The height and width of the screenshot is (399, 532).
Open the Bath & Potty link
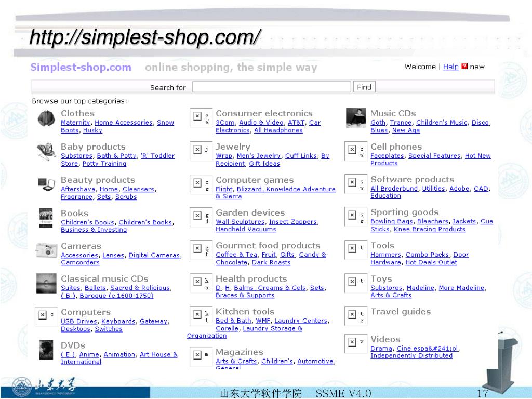coord(117,156)
